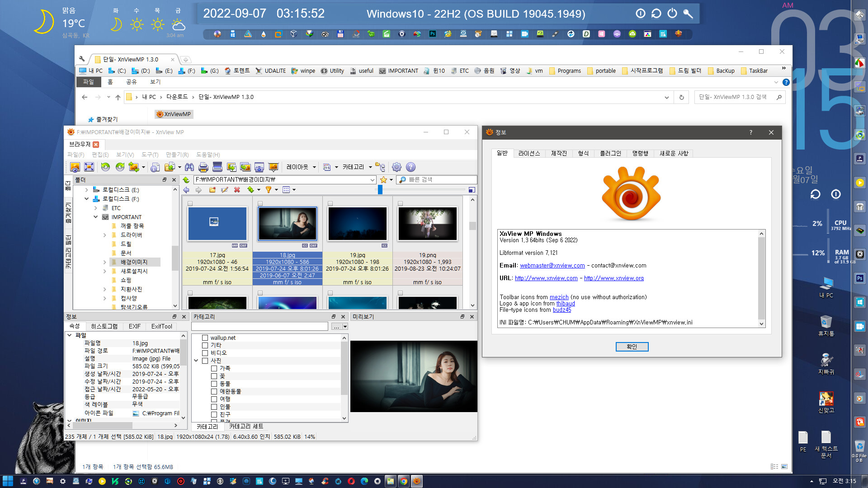
Task: Click the file properties info icon in toolbar
Action: [155, 167]
